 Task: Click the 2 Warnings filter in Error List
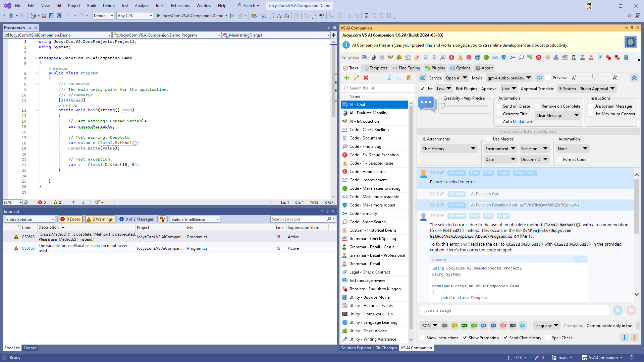coord(100,219)
